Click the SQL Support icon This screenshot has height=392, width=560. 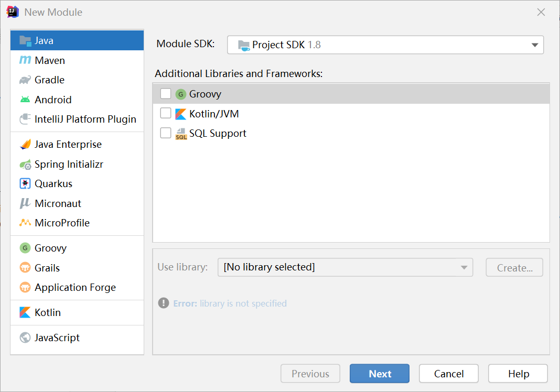click(x=181, y=134)
